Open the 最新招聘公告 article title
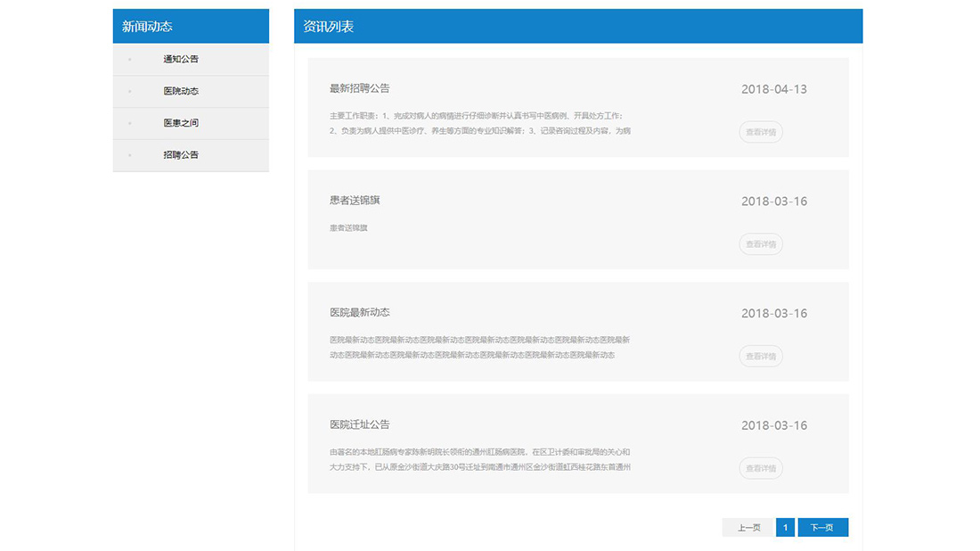This screenshot has width=980, height=551. [360, 89]
